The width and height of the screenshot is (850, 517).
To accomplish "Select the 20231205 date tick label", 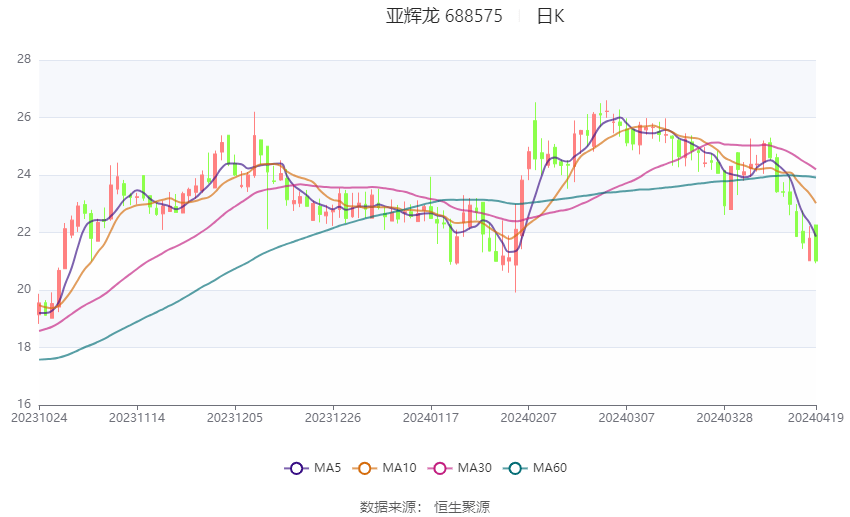I will tap(235, 418).
